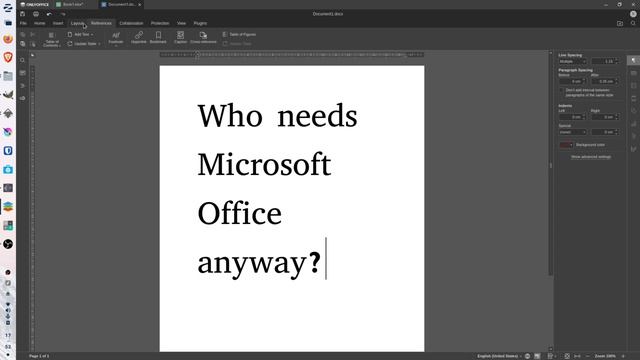Toggle Don't add interval between paragraphs checkbox
This screenshot has height=360, width=640.
click(x=561, y=90)
